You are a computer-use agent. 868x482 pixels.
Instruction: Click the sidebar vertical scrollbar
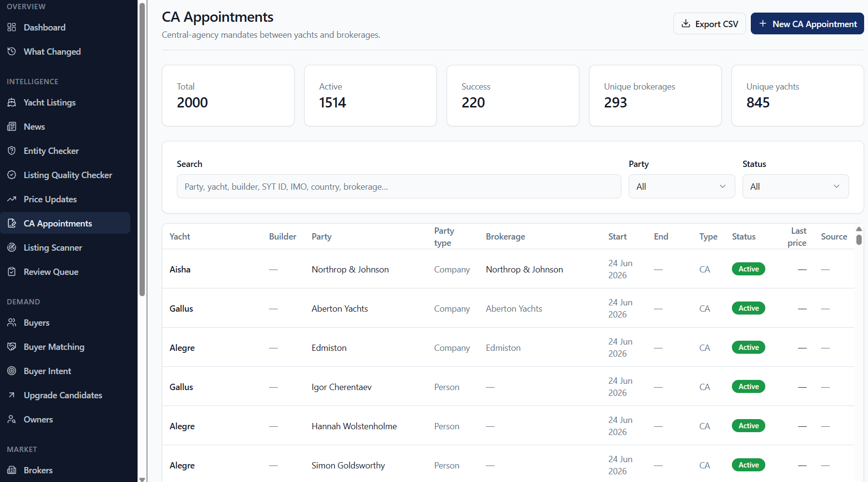142,150
